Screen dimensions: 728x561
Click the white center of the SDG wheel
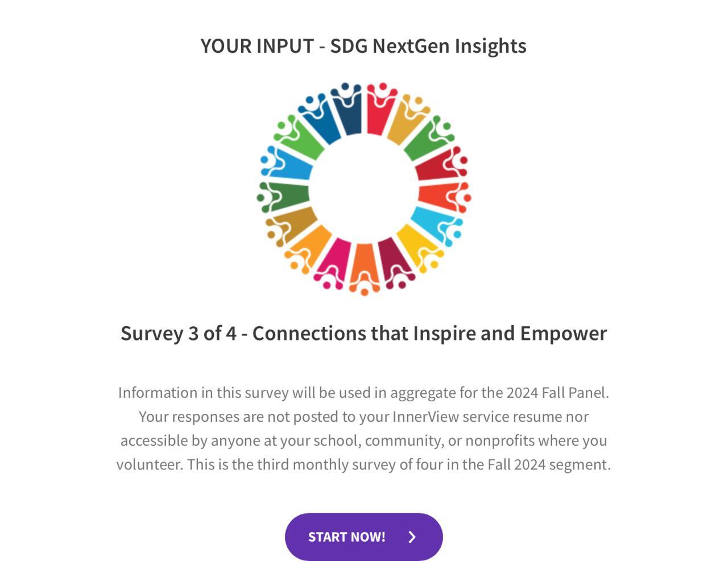point(364,189)
